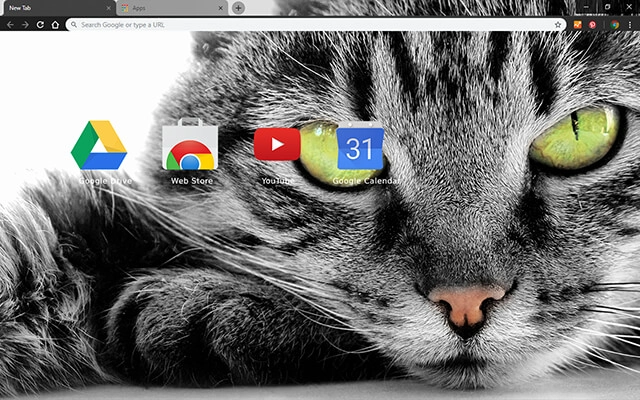The width and height of the screenshot is (640, 400).
Task: Minimize the Chrome window
Action: pyautogui.click(x=586, y=7)
